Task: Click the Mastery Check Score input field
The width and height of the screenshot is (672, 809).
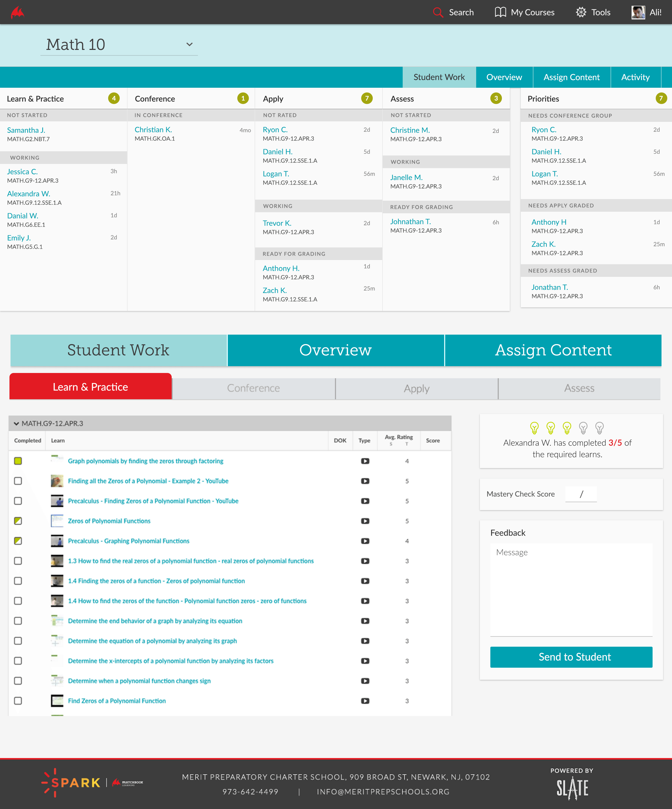Action: point(581,494)
